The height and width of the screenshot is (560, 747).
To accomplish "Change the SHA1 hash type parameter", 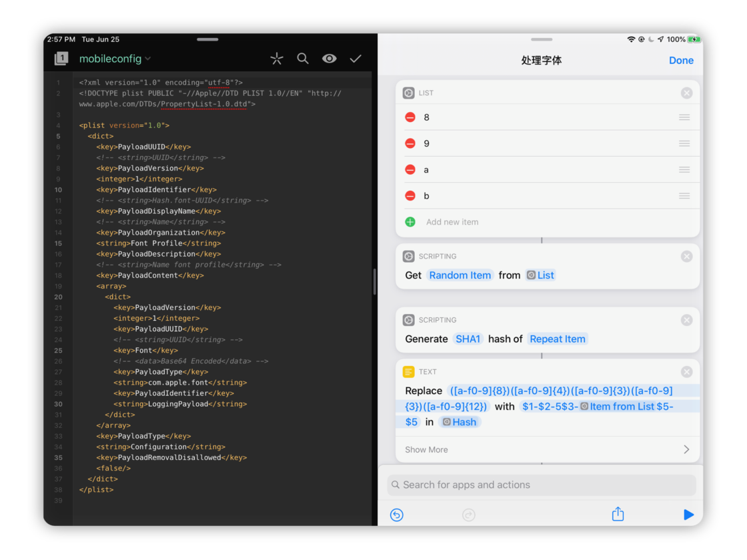I will (x=468, y=339).
